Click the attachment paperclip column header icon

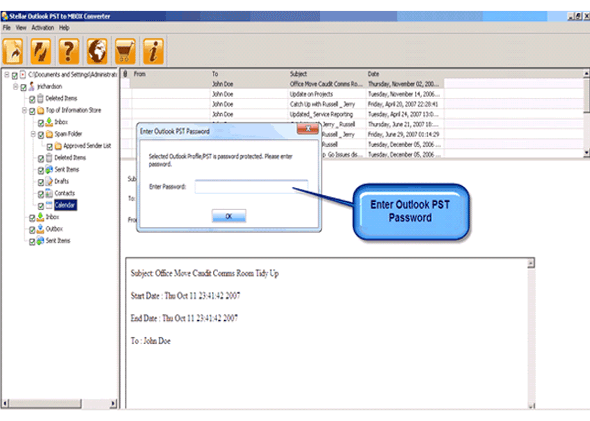[x=125, y=74]
